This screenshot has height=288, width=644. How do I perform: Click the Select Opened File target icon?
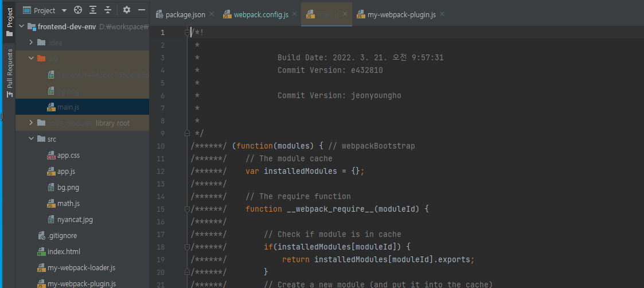pos(78,10)
